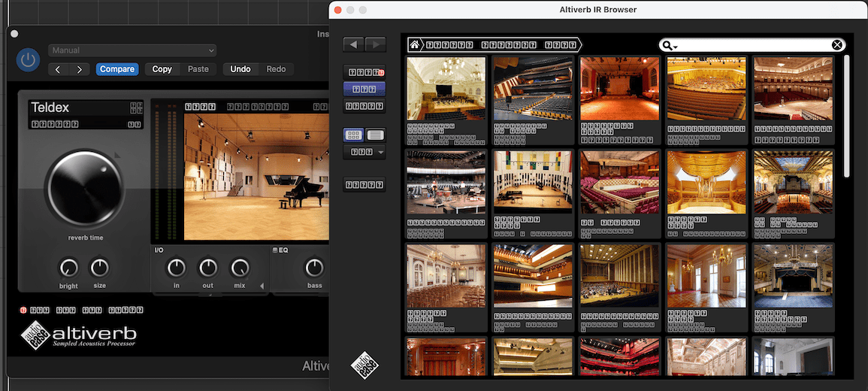Collapse the I/O section arrow

tap(262, 286)
